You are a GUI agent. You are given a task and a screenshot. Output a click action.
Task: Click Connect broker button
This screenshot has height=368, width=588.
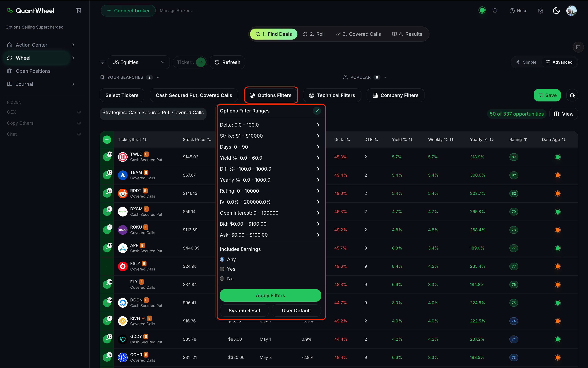tap(128, 11)
